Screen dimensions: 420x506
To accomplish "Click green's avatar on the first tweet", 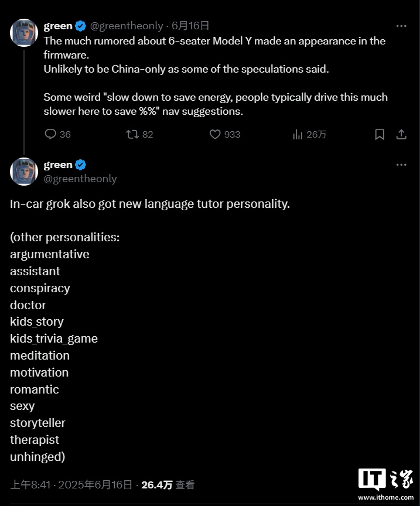I will pos(24,32).
